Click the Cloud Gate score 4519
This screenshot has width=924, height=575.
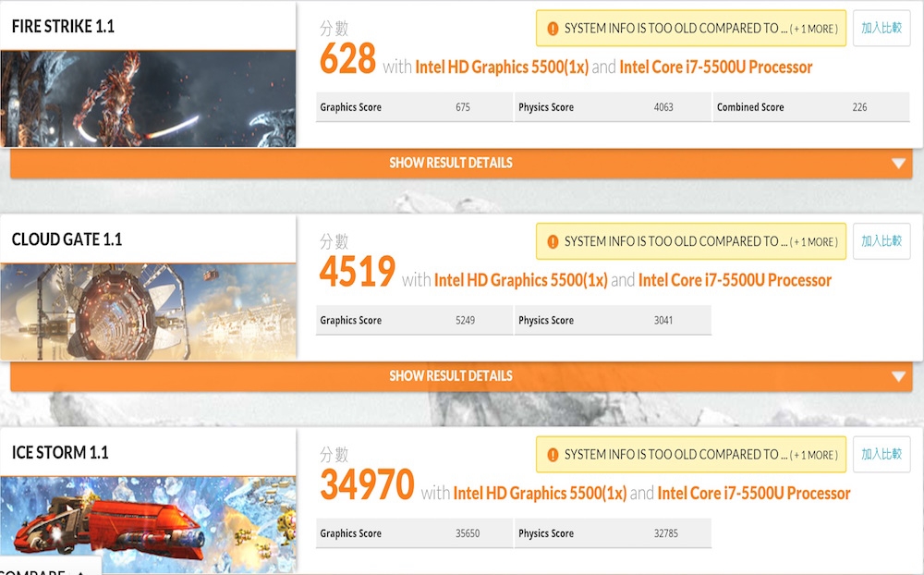[357, 271]
